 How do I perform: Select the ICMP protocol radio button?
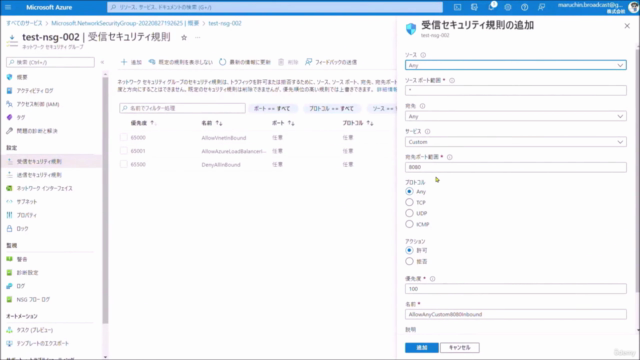point(409,224)
